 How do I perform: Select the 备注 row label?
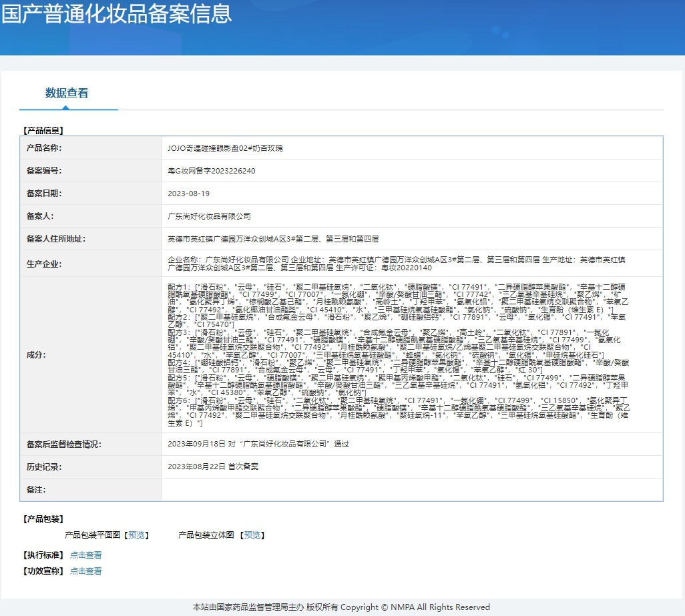36,489
